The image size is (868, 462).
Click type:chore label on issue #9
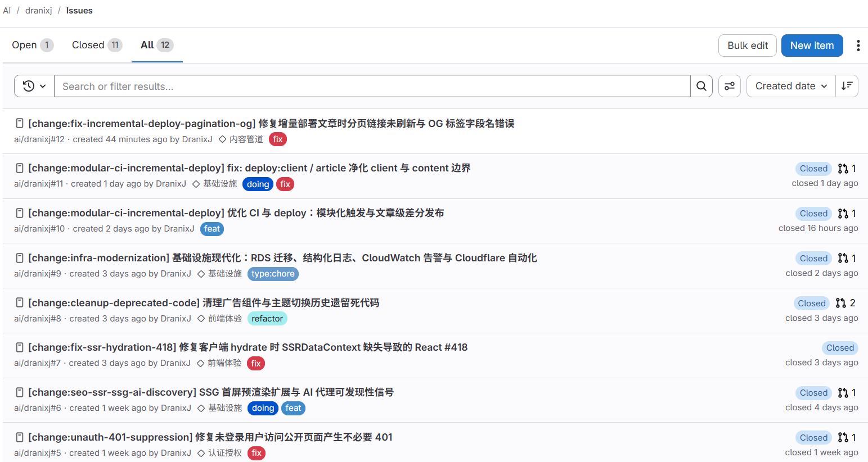tap(273, 274)
